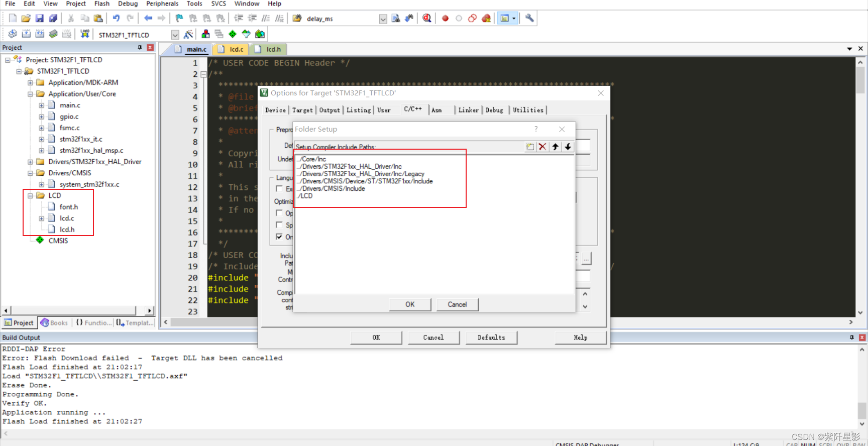Toggle the 'Ex' checkbox in Language group
The height and width of the screenshot is (446, 868).
pos(279,189)
